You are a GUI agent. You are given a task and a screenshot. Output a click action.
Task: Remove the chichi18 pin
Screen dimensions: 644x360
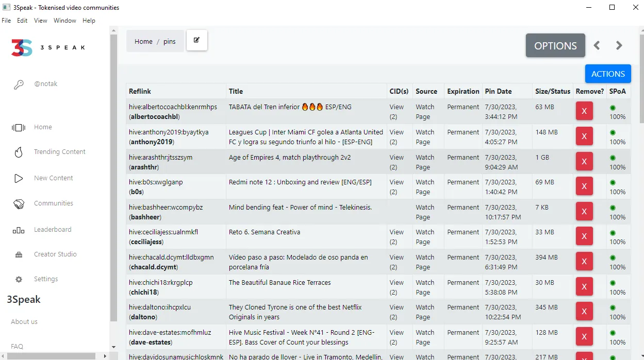coord(584,287)
